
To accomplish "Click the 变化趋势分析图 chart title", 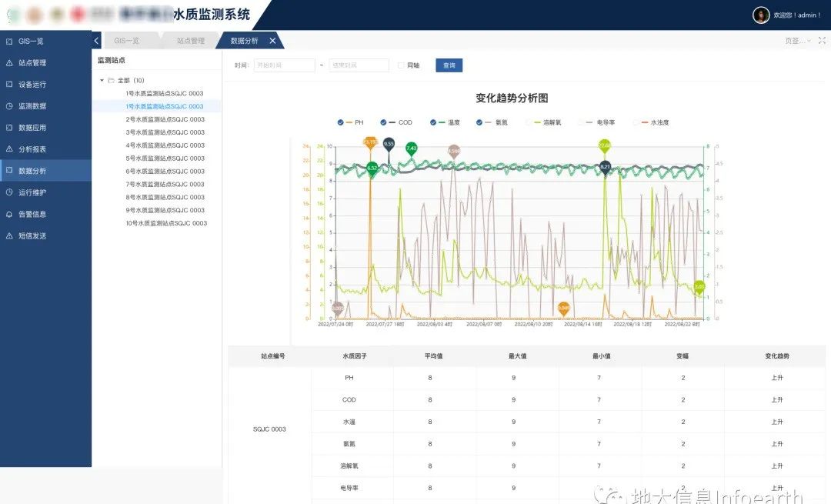I will click(512, 98).
